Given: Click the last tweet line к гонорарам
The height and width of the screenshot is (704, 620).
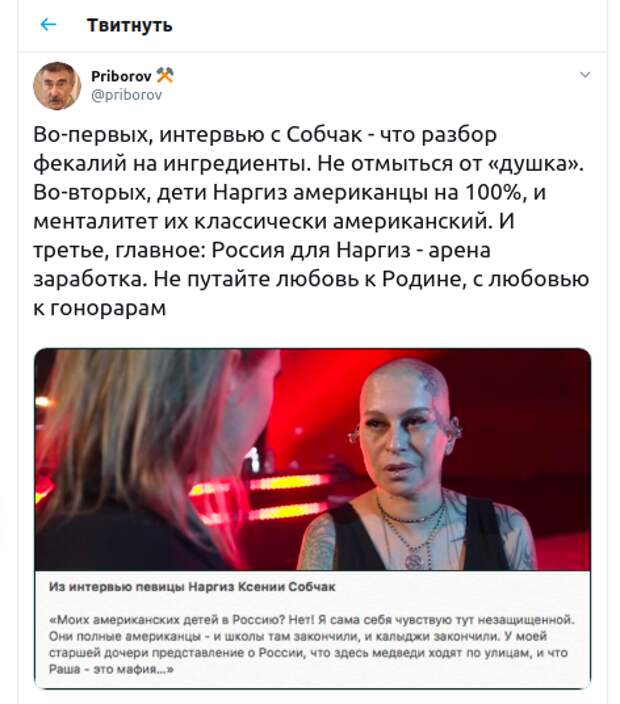Looking at the screenshot, I should pyautogui.click(x=100, y=308).
